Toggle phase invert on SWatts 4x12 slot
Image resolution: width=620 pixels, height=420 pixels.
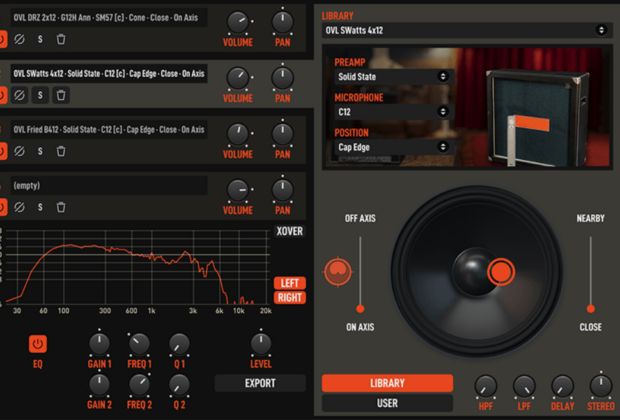click(x=19, y=95)
